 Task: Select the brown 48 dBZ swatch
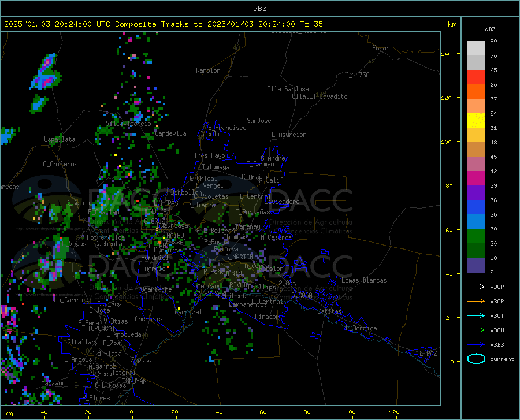(x=476, y=150)
